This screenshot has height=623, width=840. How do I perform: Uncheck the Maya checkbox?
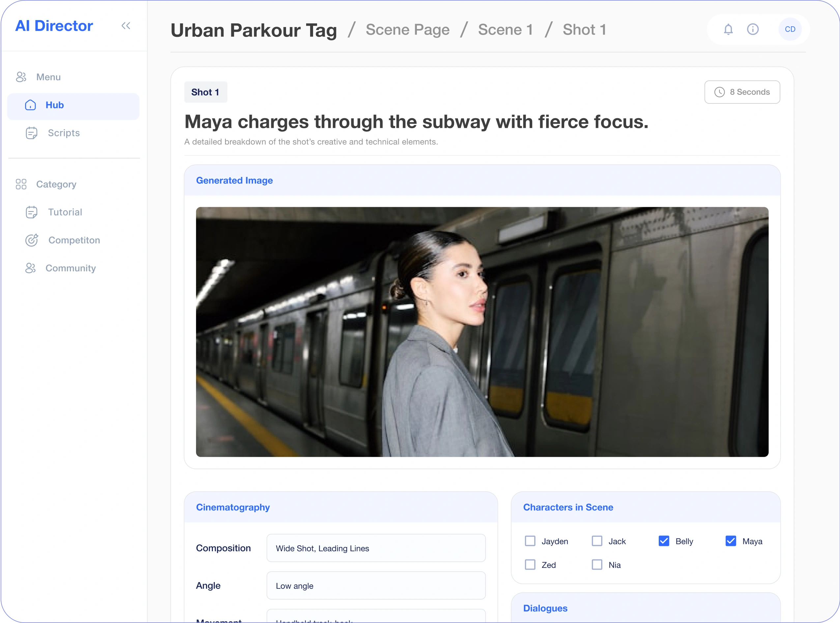731,541
